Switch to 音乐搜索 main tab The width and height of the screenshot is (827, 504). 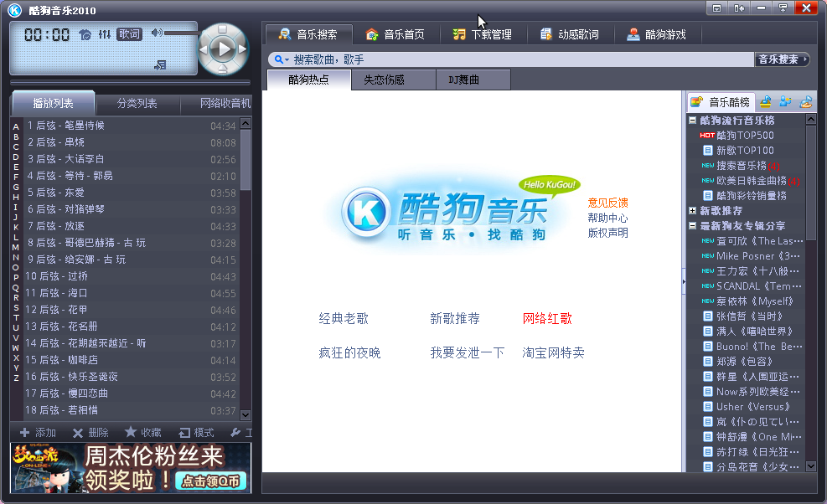308,34
